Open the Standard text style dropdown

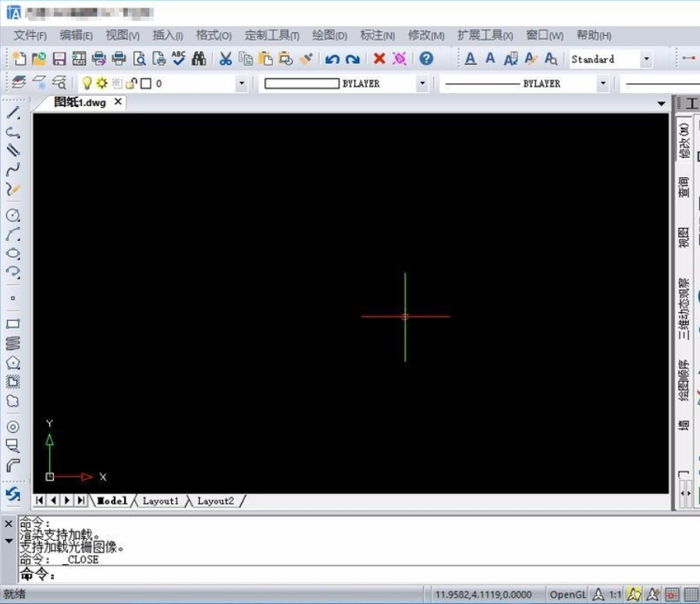coord(646,59)
